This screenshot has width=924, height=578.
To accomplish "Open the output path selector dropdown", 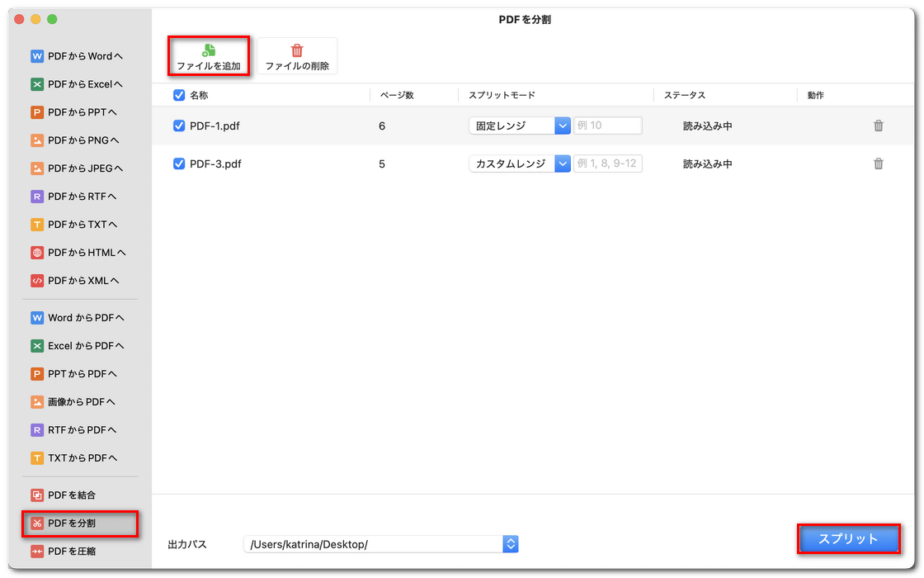I will pos(510,543).
